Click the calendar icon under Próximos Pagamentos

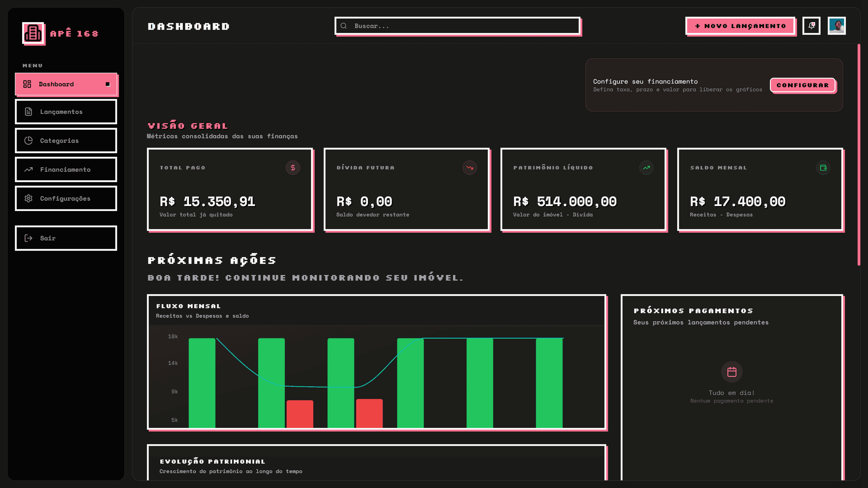pos(731,371)
